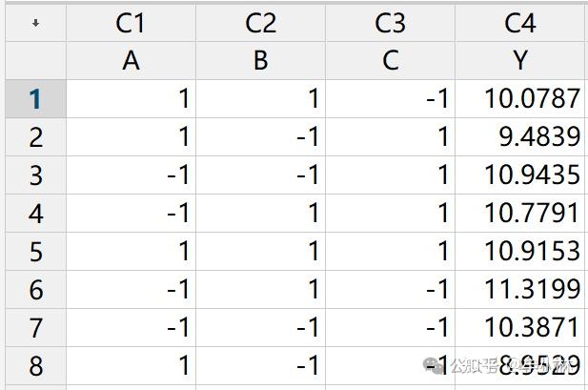Click the data entry direction arrow
Screen dimensions: 588x390
pyautogui.click(x=35, y=23)
